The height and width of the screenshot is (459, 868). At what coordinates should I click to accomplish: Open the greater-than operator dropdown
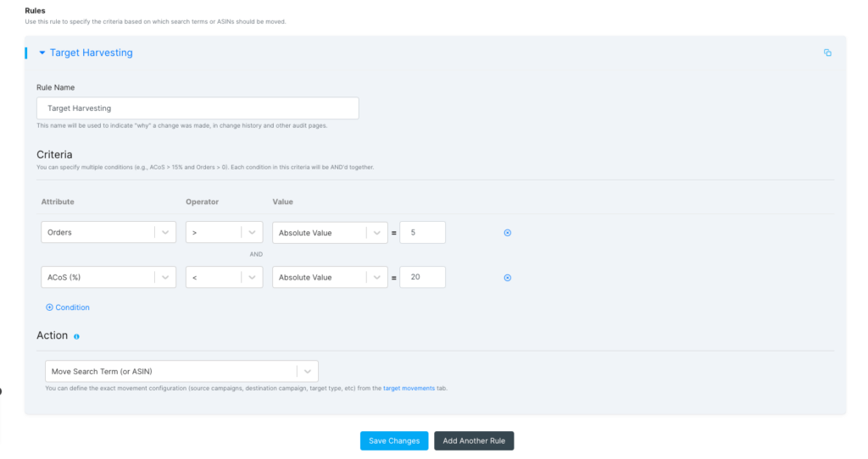click(224, 232)
